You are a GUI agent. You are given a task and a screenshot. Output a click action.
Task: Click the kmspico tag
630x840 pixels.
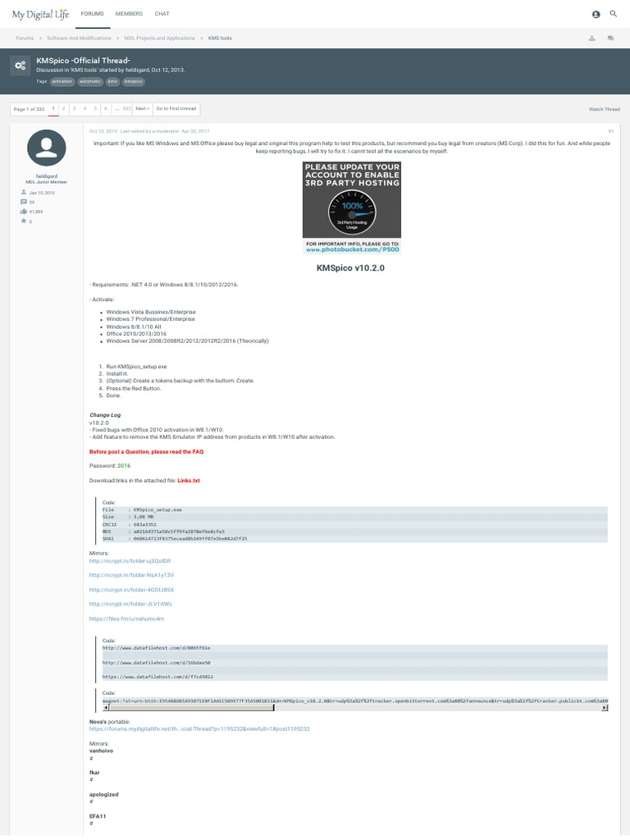click(x=134, y=81)
